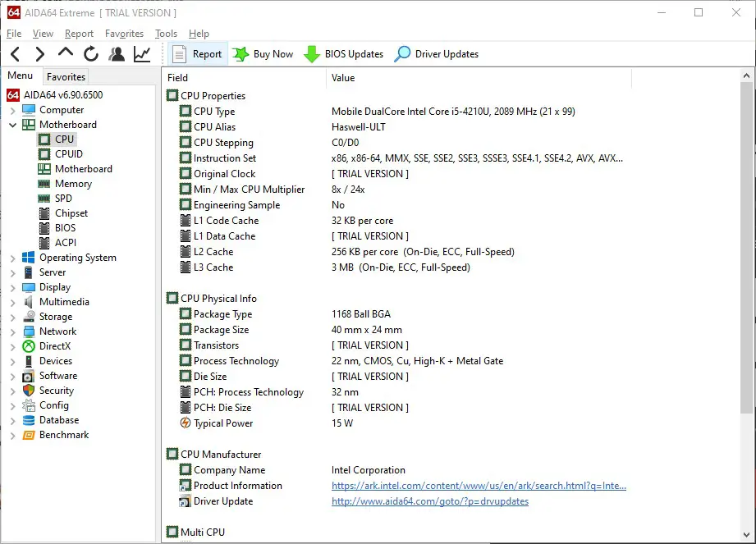Image resolution: width=756 pixels, height=544 pixels.
Task: Expand the Computer tree node
Action: tap(13, 110)
